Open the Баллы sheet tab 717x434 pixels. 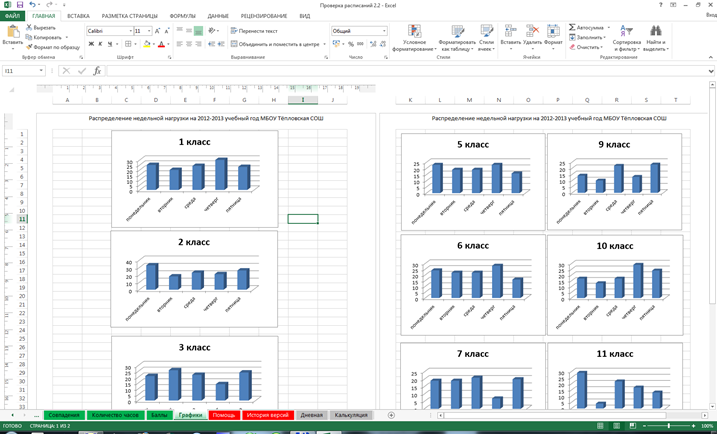click(x=159, y=415)
